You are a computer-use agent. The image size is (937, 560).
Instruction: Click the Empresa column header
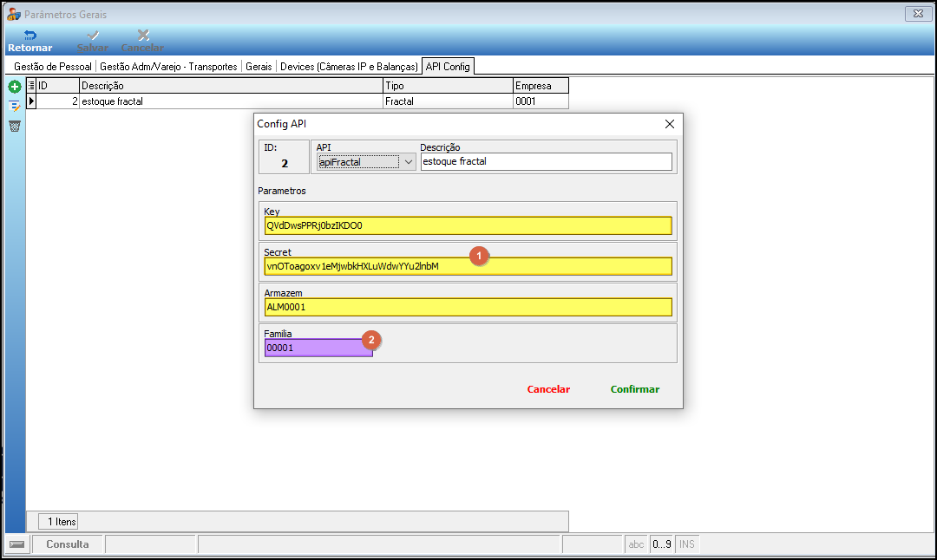(541, 85)
